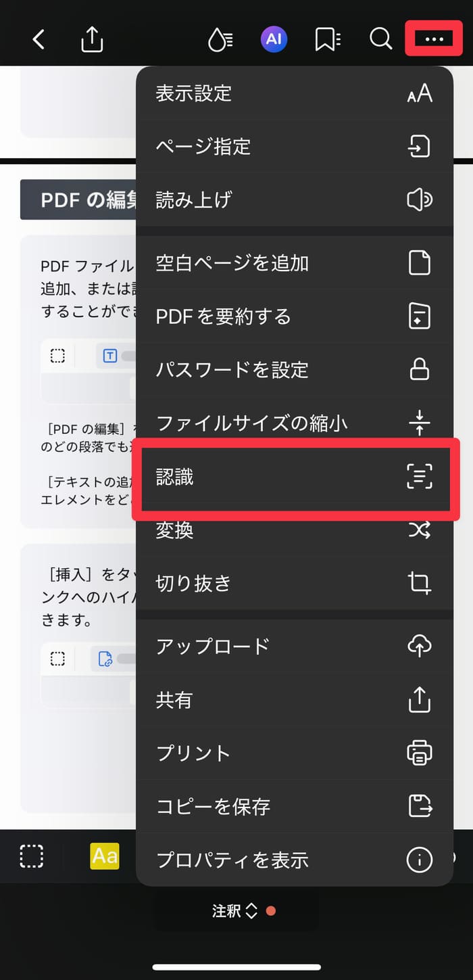473x980 pixels.
Task: Open プロパティを表示 info entry
Action: (x=295, y=860)
